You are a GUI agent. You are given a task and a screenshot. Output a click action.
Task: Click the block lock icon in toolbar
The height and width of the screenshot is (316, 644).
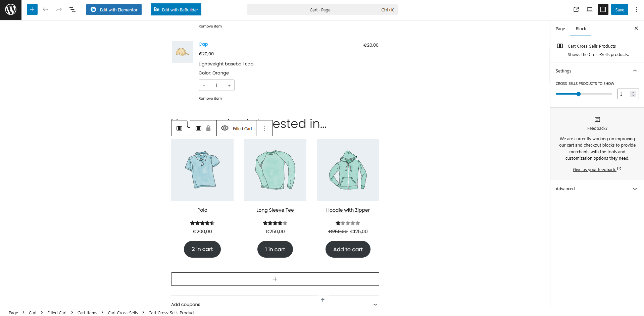(208, 128)
